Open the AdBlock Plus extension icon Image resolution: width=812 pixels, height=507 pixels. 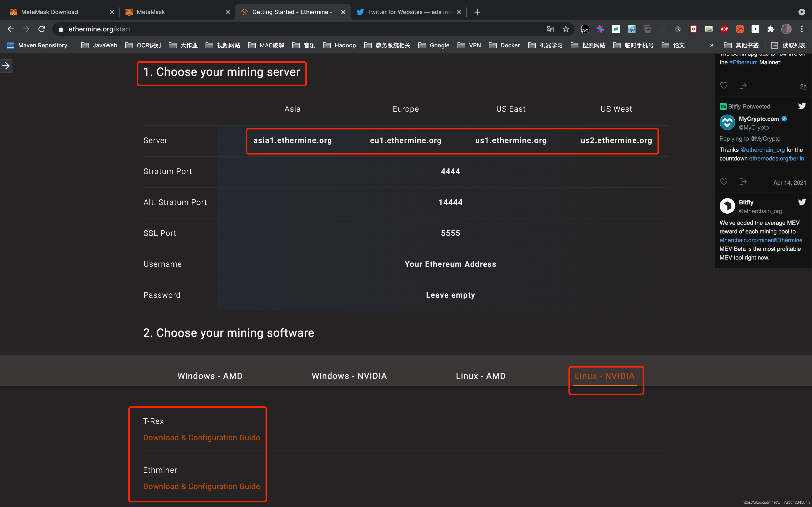(x=724, y=29)
